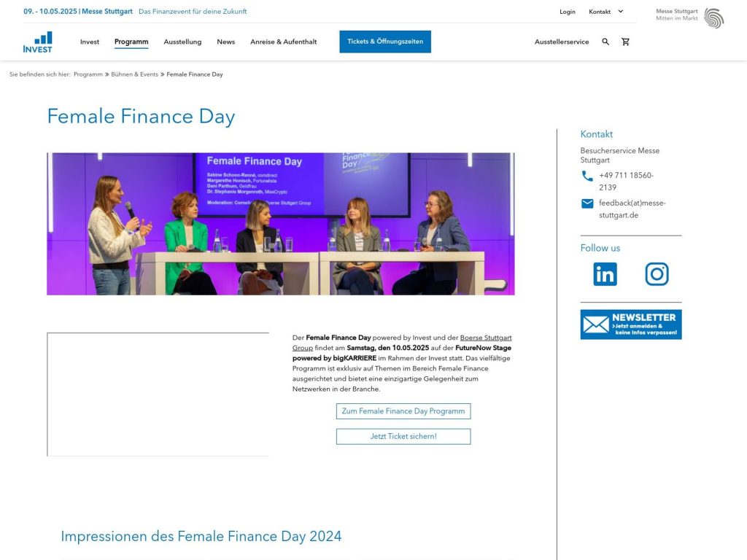Open the Newsletter sign-up banner
This screenshot has width=747, height=560.
click(x=630, y=323)
